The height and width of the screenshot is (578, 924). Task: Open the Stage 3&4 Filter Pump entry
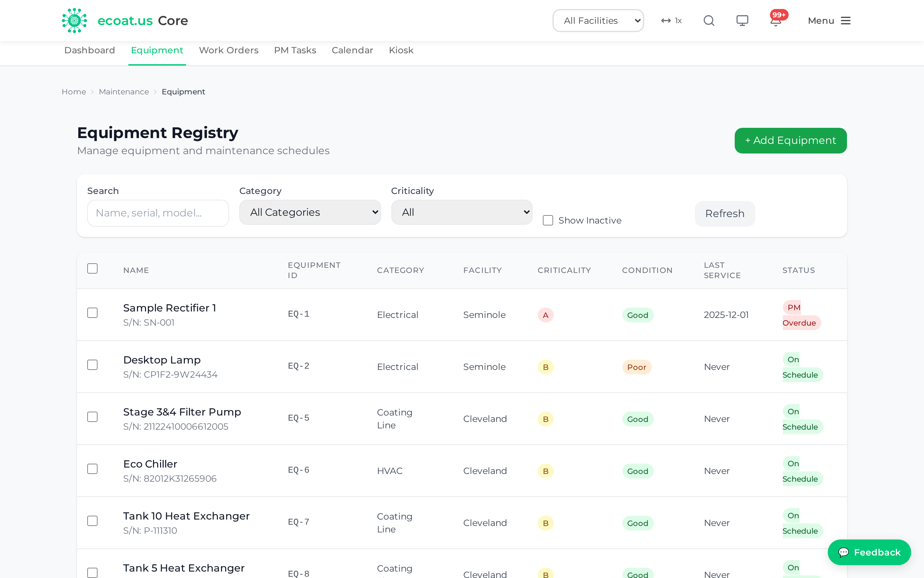(182, 412)
